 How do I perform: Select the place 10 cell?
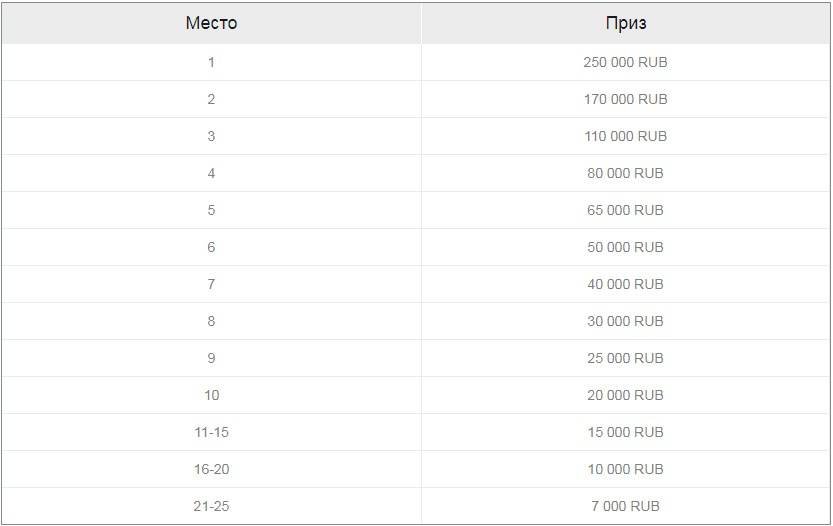tap(211, 395)
